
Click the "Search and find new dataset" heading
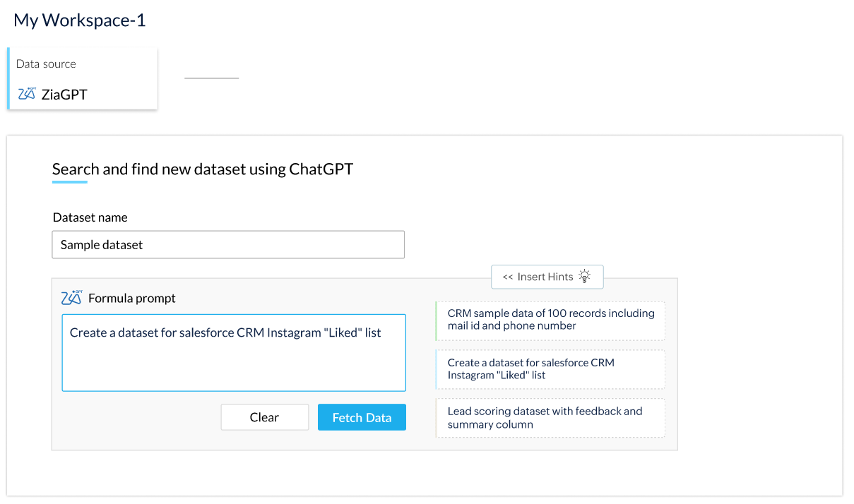pos(202,169)
